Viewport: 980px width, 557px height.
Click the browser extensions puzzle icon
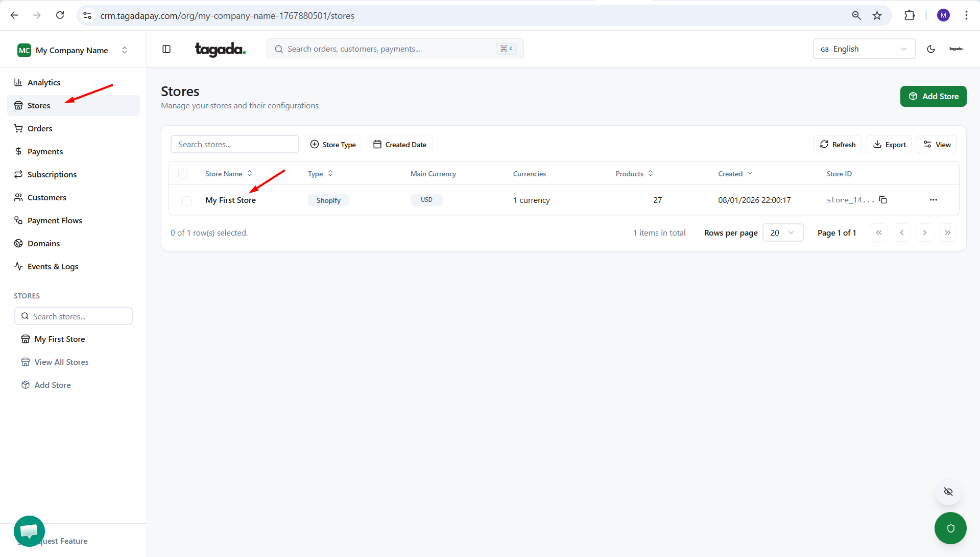pos(909,15)
